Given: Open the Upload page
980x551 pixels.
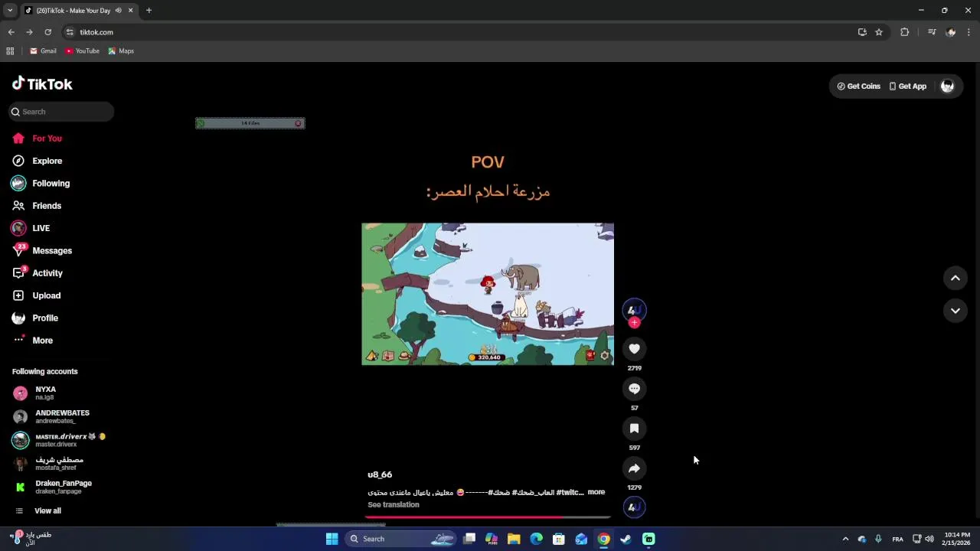Looking at the screenshot, I should pyautogui.click(x=36, y=295).
